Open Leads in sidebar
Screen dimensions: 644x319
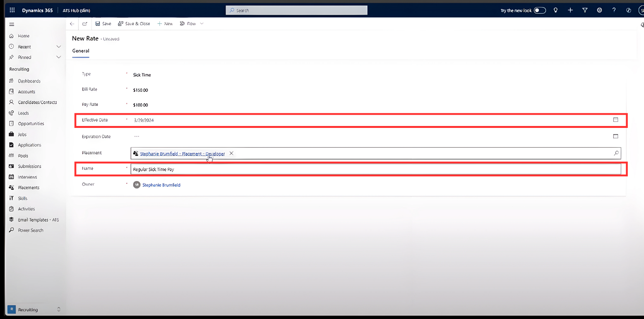23,113
